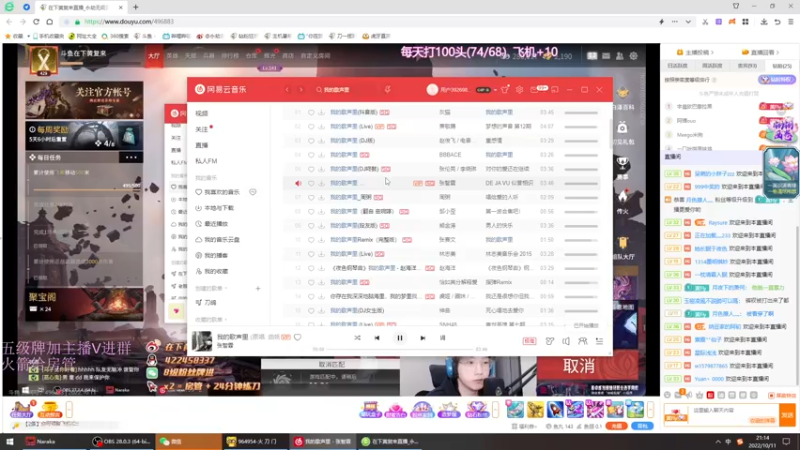Open the skin theme shirt icon
Screen dimensions: 800x450
505,90
